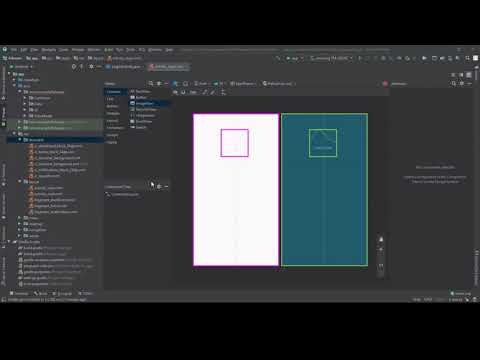Select design surface layers icon
Viewport: 480px width, 360px height.
coord(176,83)
